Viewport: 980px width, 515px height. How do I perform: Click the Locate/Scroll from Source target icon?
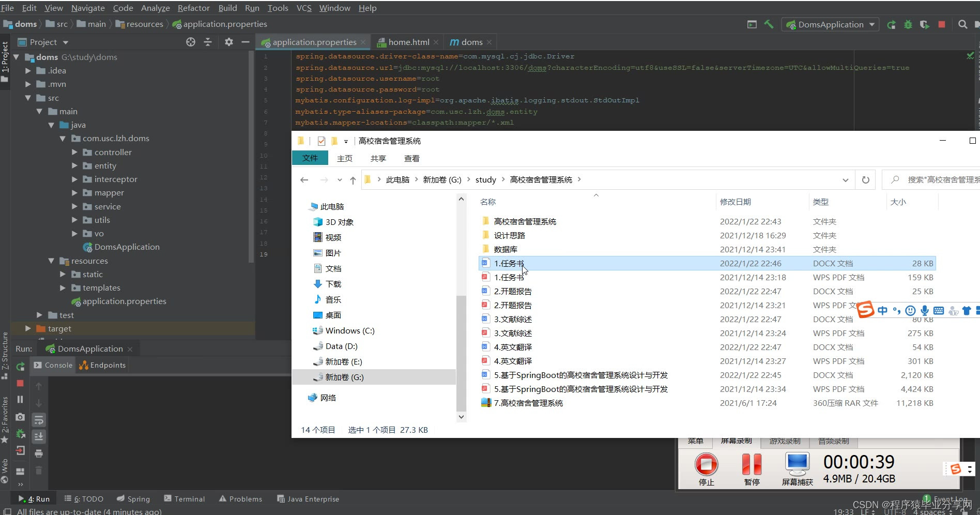pyautogui.click(x=191, y=42)
